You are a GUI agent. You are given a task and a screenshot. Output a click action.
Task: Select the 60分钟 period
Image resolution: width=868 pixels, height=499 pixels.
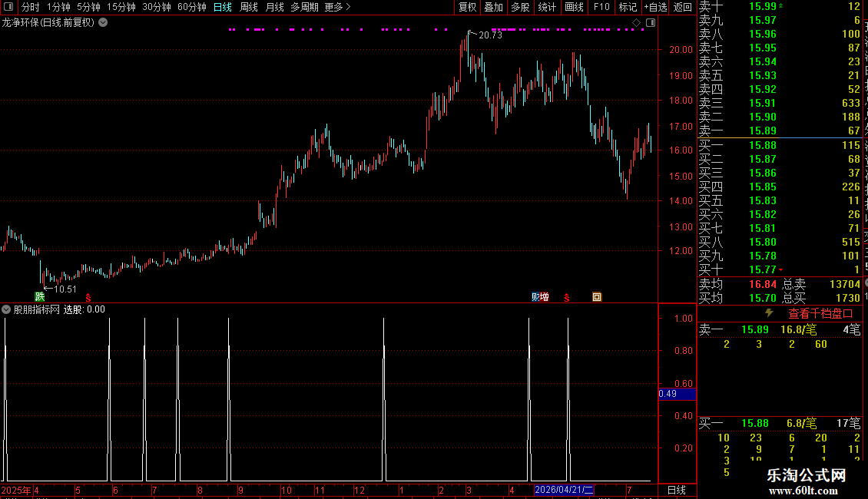point(191,7)
